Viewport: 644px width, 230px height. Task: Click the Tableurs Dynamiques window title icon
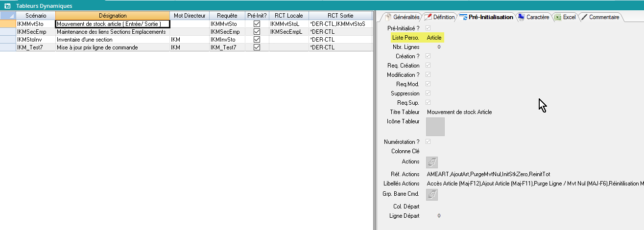7,6
